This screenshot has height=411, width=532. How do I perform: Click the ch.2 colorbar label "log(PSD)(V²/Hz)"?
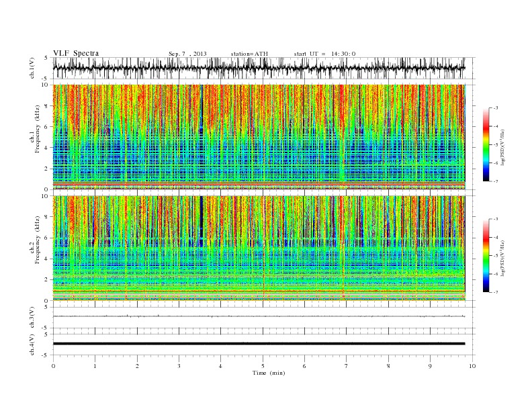(x=502, y=258)
